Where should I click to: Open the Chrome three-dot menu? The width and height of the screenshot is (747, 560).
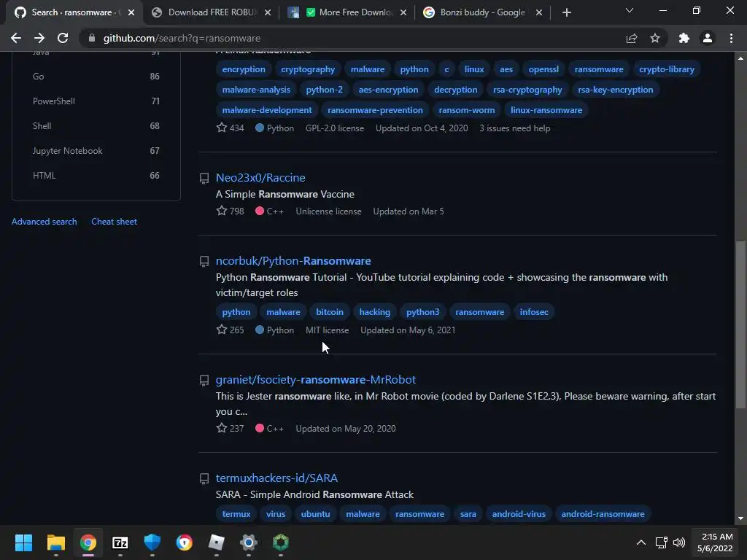pos(731,38)
